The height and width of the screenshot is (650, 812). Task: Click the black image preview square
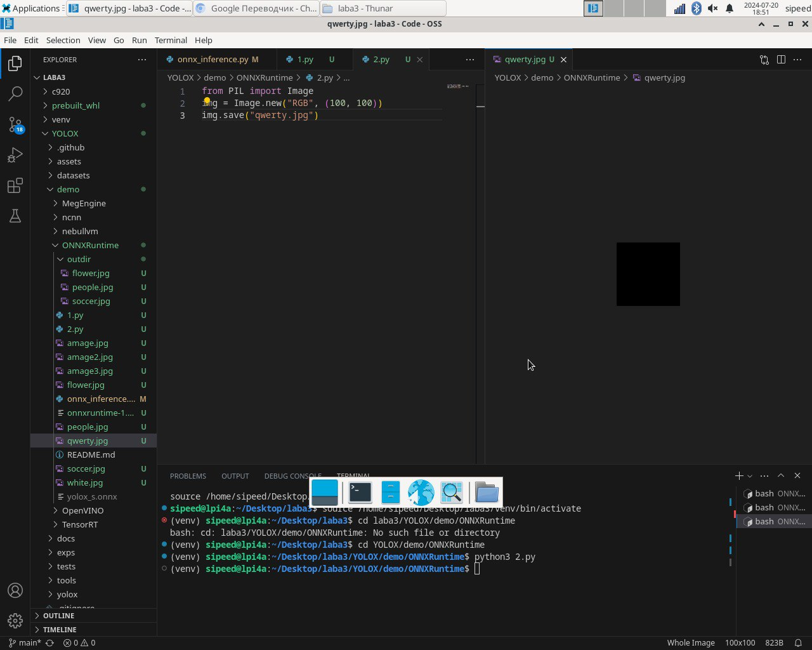[x=648, y=274]
